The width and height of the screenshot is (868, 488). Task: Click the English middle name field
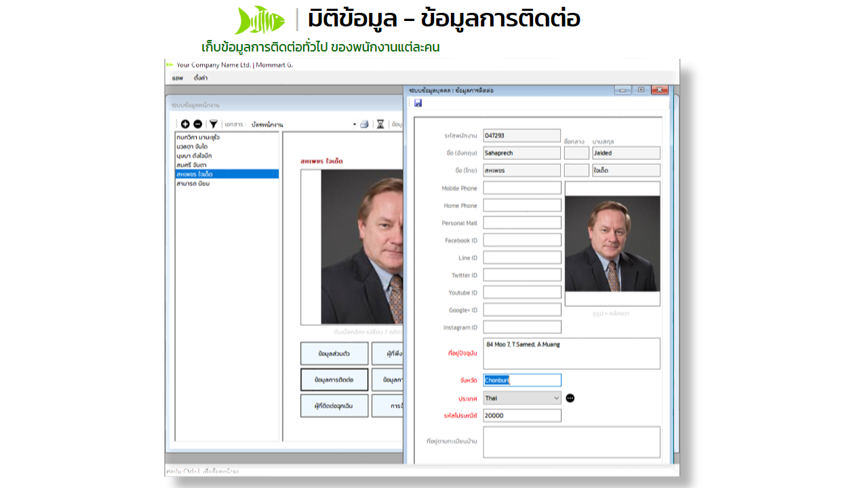[x=576, y=153]
